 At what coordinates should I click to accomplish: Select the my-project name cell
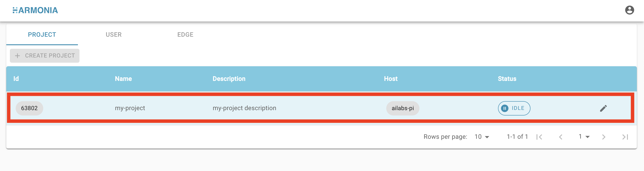click(x=130, y=108)
